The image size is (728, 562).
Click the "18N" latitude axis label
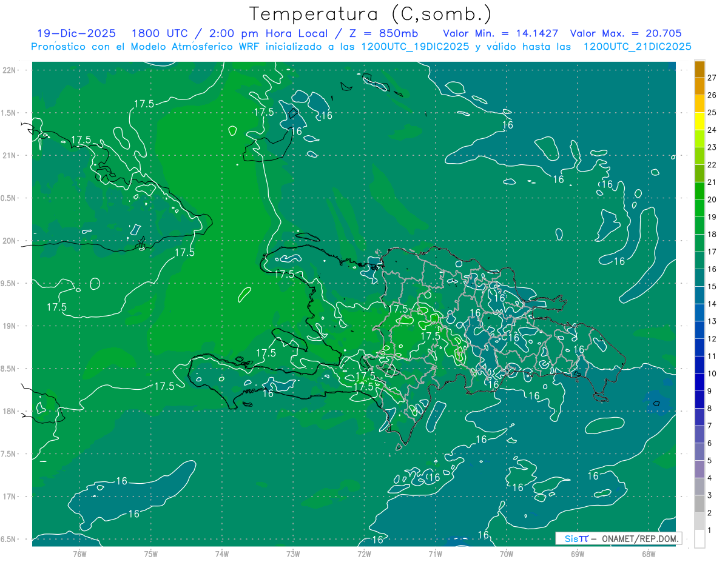(x=9, y=412)
